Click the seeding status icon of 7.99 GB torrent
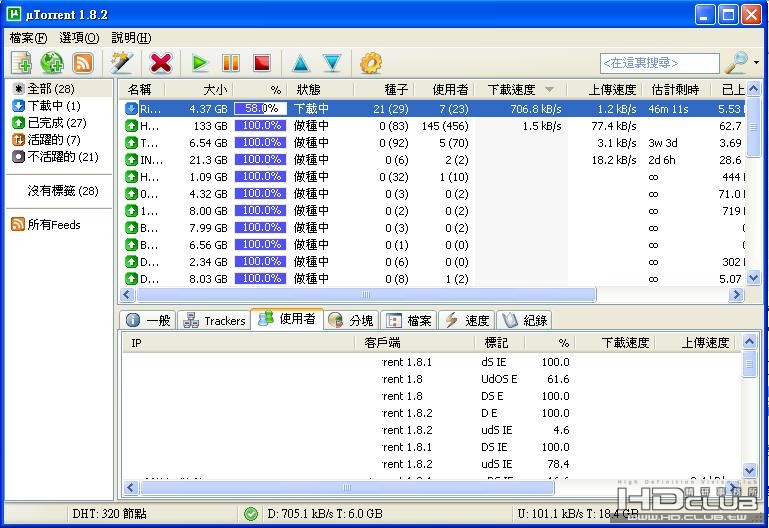Screen dimensions: 769x528 (131, 227)
